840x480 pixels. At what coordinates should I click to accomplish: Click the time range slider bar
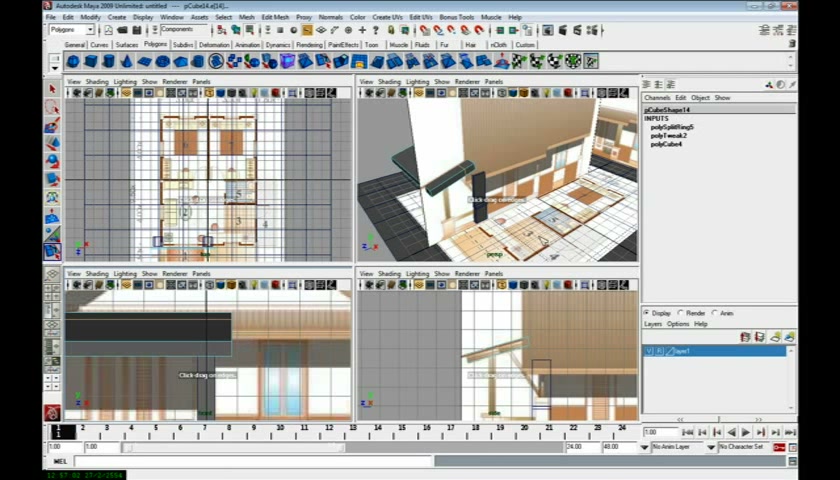click(234, 447)
